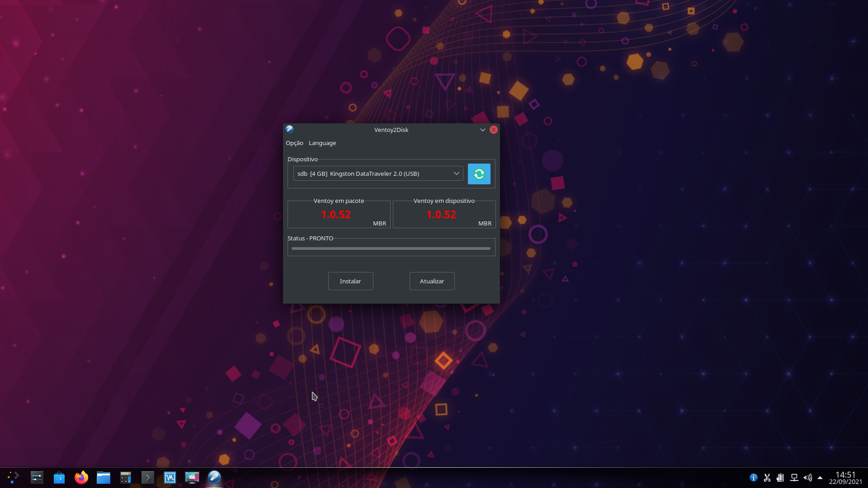Open the Dolphin file manager
Screen dimensions: 868x488
coord(104,477)
